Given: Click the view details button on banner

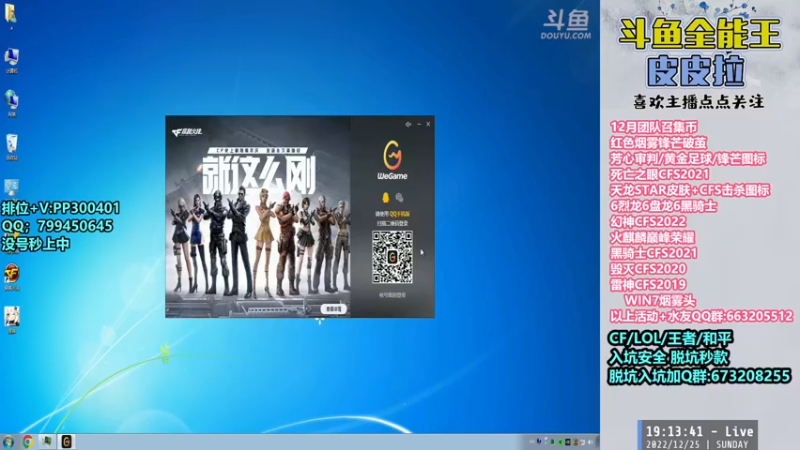Looking at the screenshot, I should tap(334, 309).
